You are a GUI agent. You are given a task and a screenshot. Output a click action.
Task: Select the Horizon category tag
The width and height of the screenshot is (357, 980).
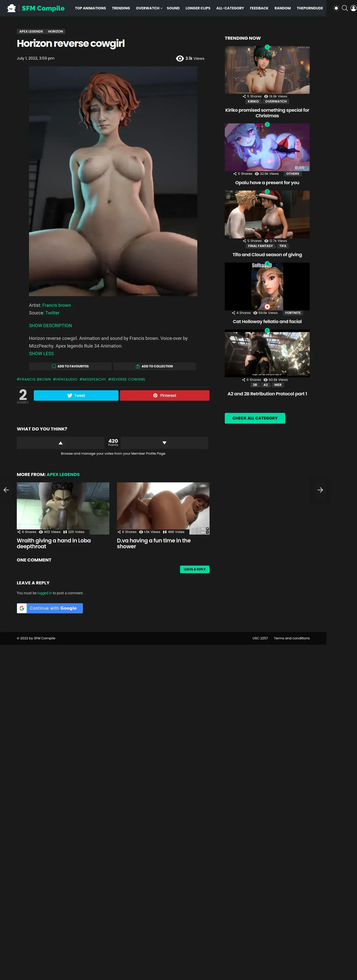point(55,32)
